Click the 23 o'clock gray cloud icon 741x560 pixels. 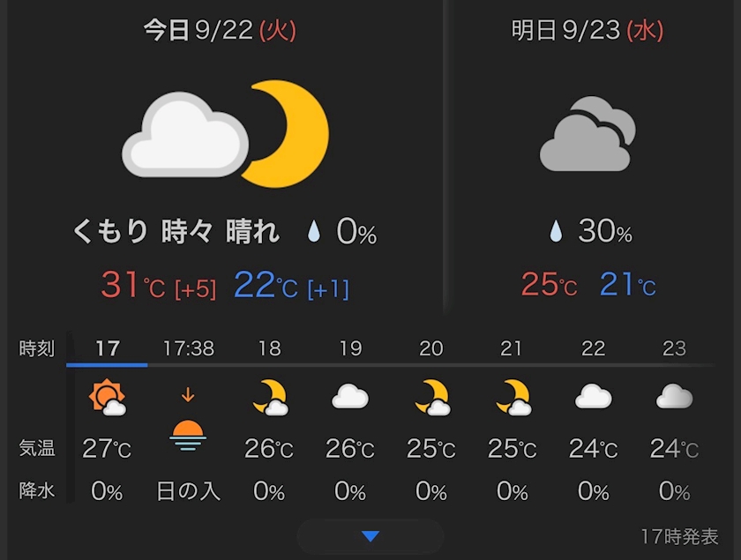coord(674,397)
